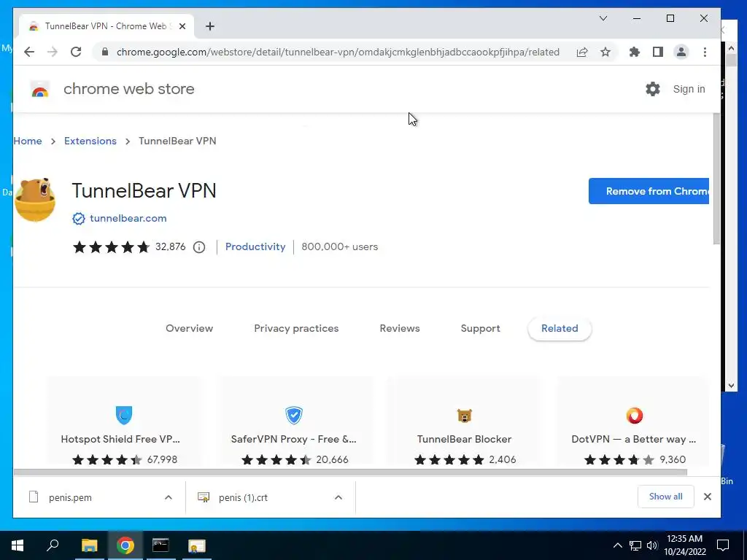Show hidden system tray icons
The height and width of the screenshot is (560, 747).
pos(617,545)
